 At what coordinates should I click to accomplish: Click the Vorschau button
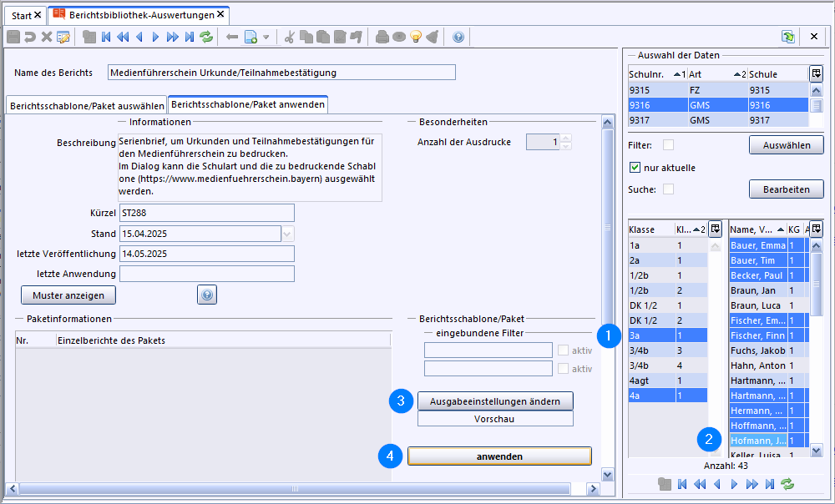(x=494, y=419)
